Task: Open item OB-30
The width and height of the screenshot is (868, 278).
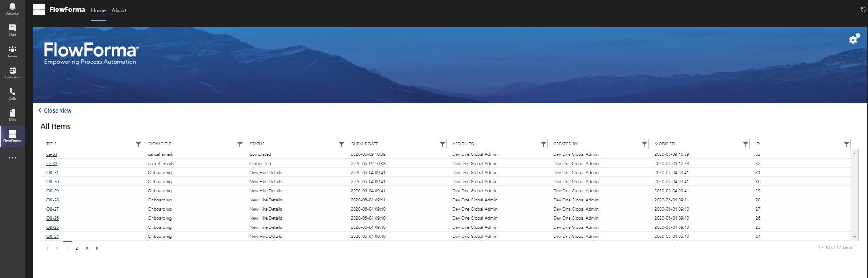Action: click(52, 182)
